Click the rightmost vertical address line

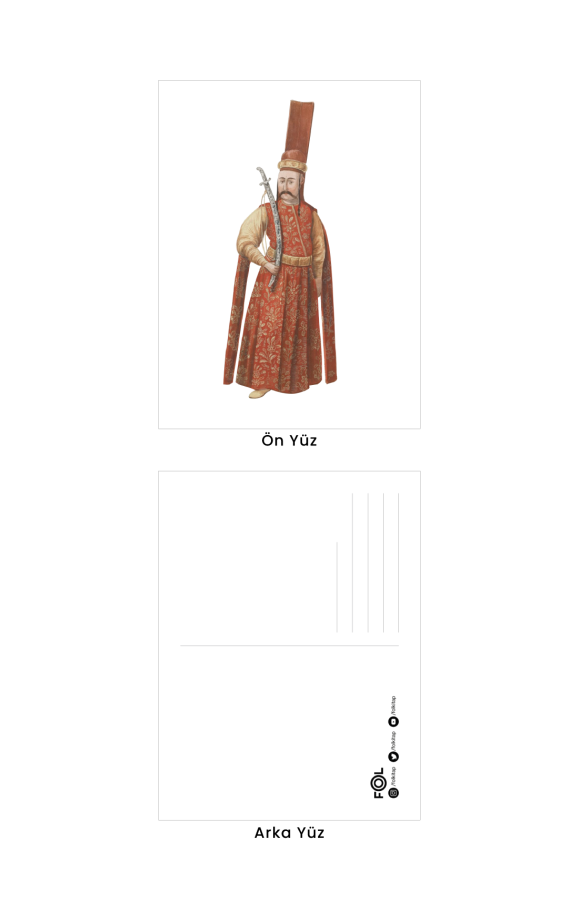tap(399, 563)
